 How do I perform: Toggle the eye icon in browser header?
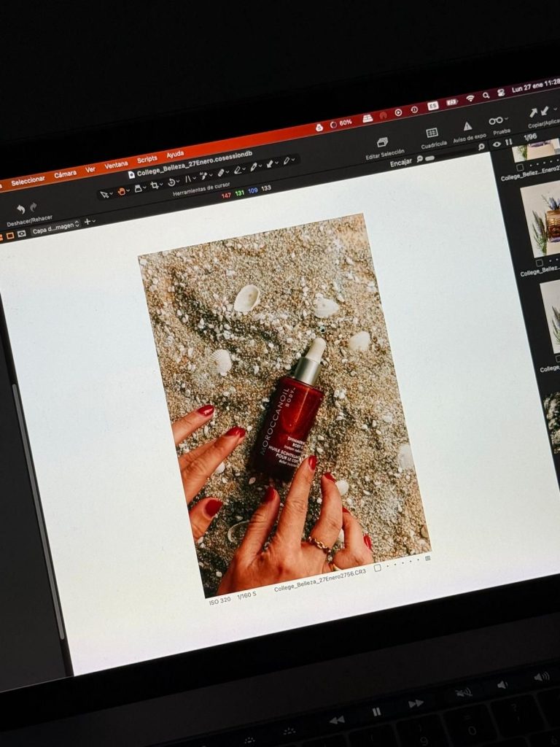497,144
